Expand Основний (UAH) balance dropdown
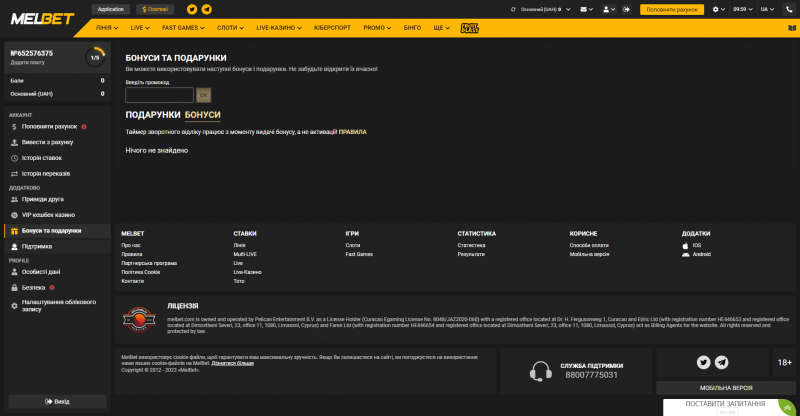The image size is (800, 416). click(x=545, y=9)
